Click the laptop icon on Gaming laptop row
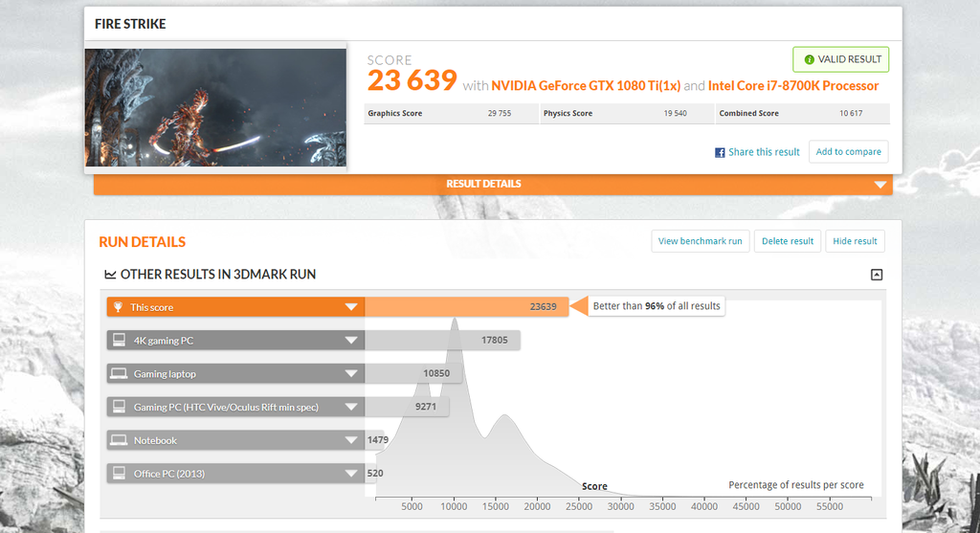The image size is (980, 533). click(x=118, y=373)
